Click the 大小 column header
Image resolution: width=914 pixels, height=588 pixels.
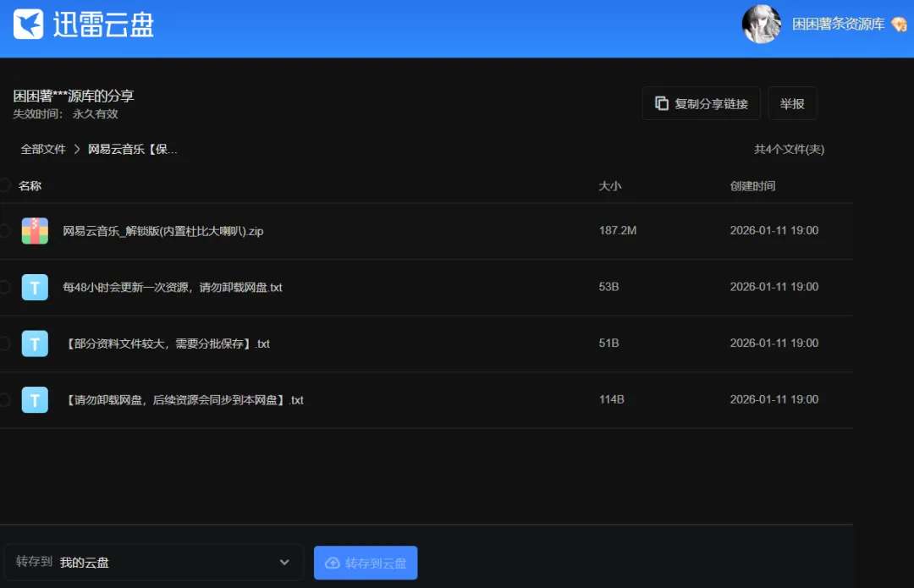tap(609, 186)
